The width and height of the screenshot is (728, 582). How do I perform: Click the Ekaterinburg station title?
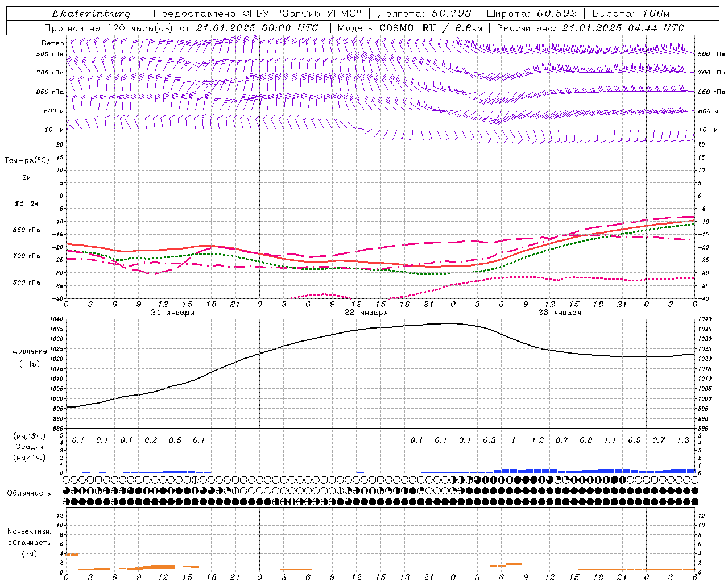click(x=91, y=14)
